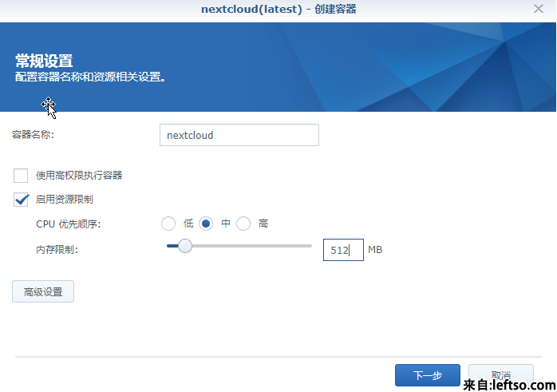This screenshot has width=557, height=392.
Task: Click the 下一步 next button
Action: pos(428,375)
